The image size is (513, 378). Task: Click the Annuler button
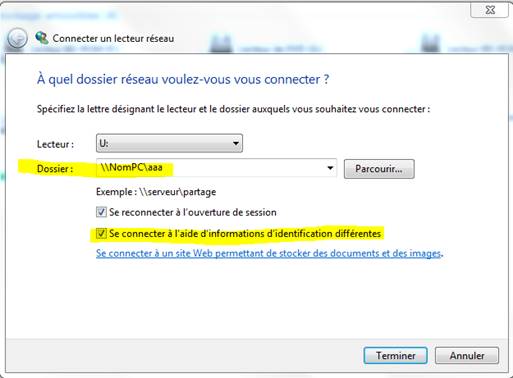click(x=467, y=356)
